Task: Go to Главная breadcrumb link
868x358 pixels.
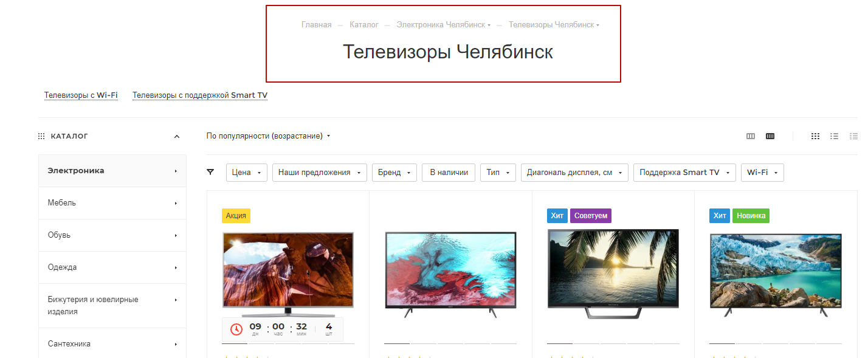Action: click(317, 25)
